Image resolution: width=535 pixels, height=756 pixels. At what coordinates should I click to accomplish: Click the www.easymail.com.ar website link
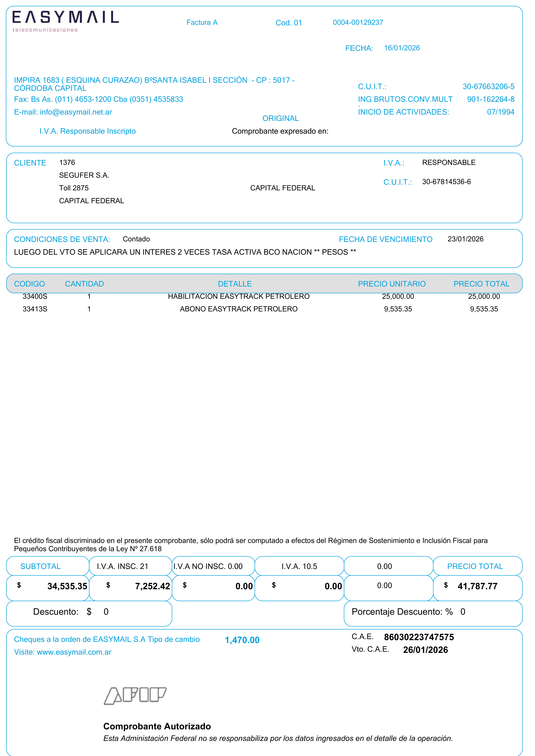(74, 652)
